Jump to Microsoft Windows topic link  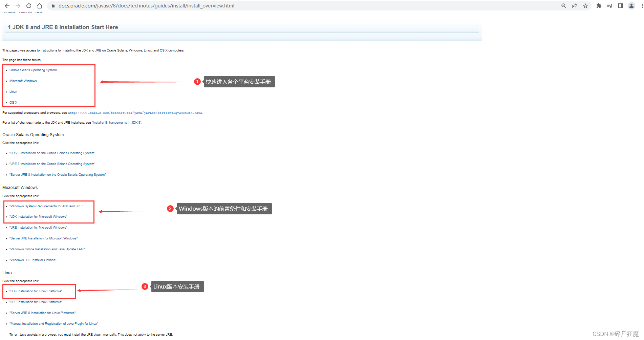23,81
